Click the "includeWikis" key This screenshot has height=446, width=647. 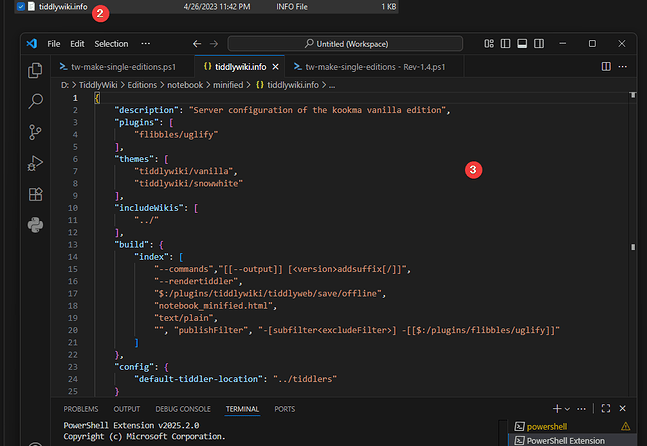click(149, 208)
